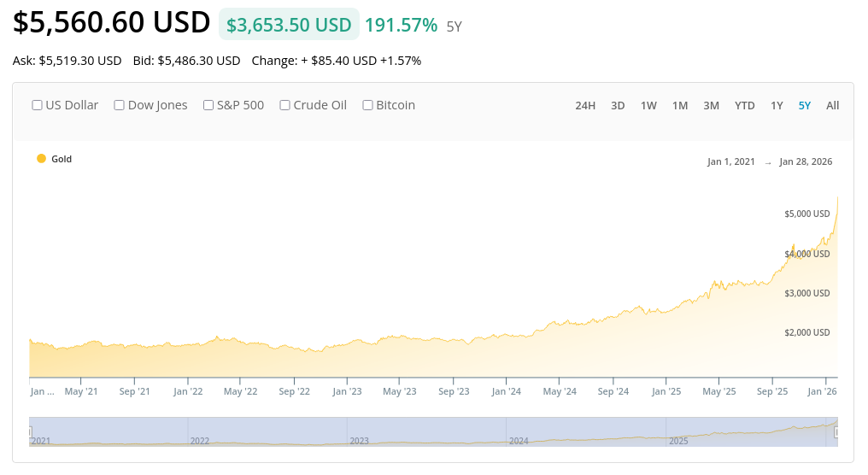
Task: Check the S&P 500 checkbox
Action: pyautogui.click(x=208, y=105)
